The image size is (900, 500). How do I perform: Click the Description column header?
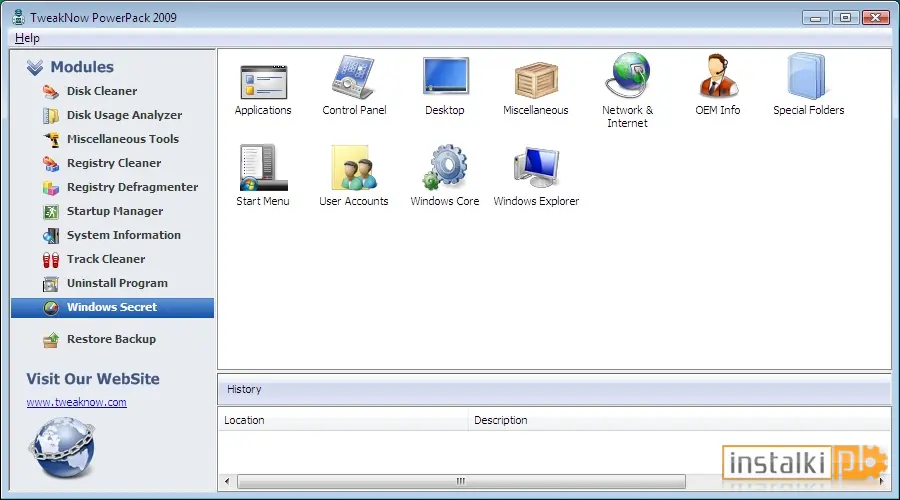coord(680,420)
